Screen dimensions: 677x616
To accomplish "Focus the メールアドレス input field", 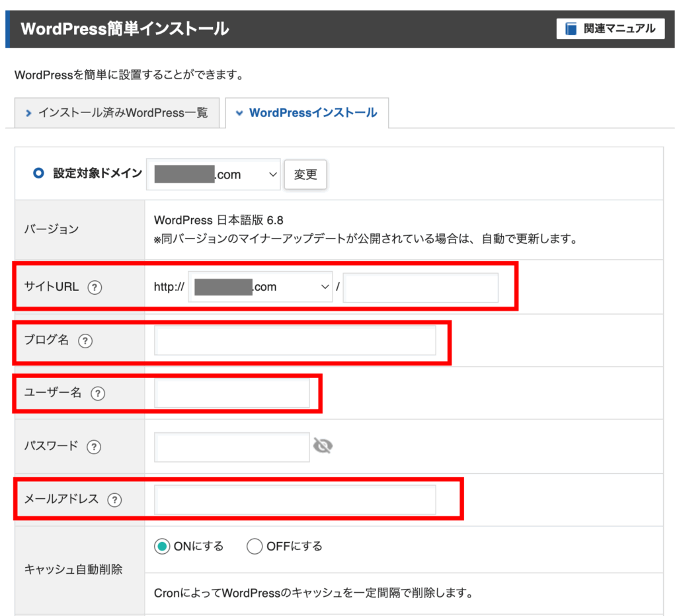I will 295,500.
